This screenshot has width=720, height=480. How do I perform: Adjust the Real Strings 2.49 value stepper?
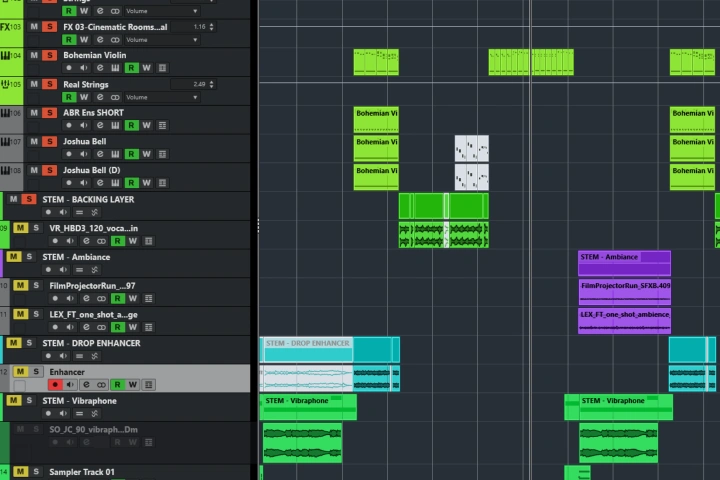213,84
